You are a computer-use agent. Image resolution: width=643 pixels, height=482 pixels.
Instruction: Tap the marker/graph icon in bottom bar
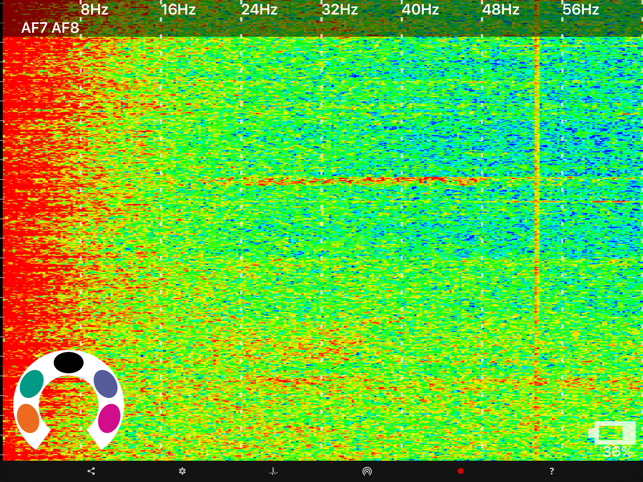(274, 471)
